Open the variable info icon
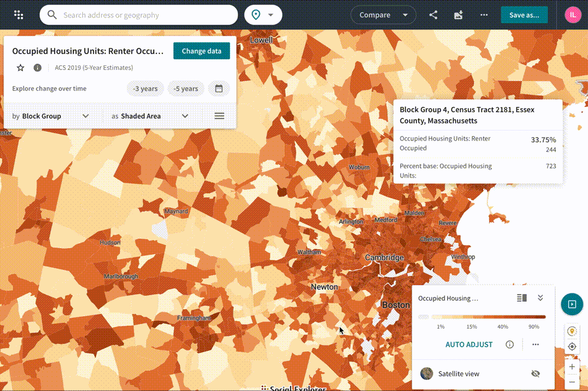The image size is (588, 391). pyautogui.click(x=38, y=68)
